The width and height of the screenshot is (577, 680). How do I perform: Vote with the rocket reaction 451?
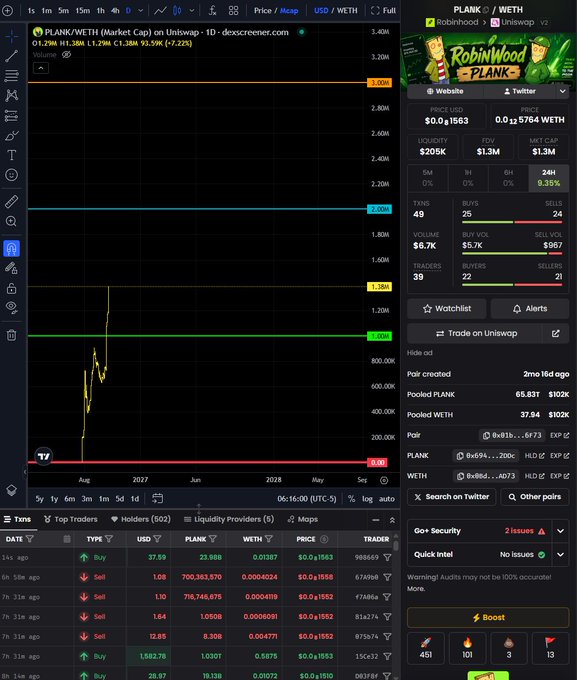click(426, 648)
